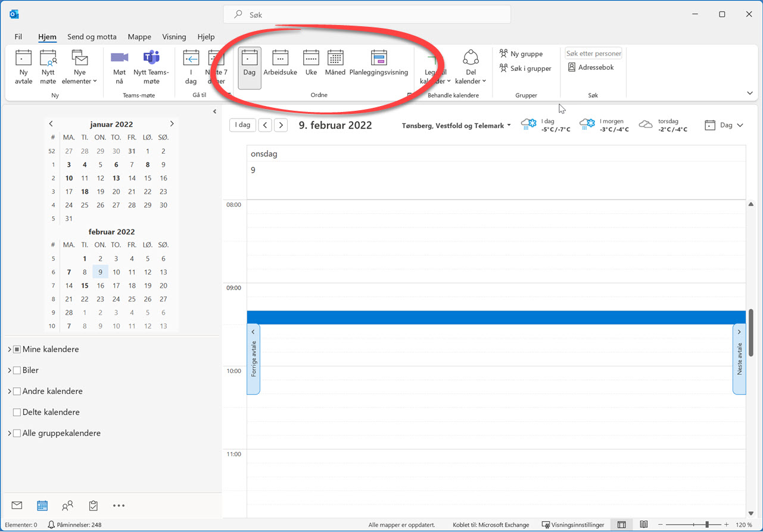Click the zoom slider handle

click(x=707, y=525)
